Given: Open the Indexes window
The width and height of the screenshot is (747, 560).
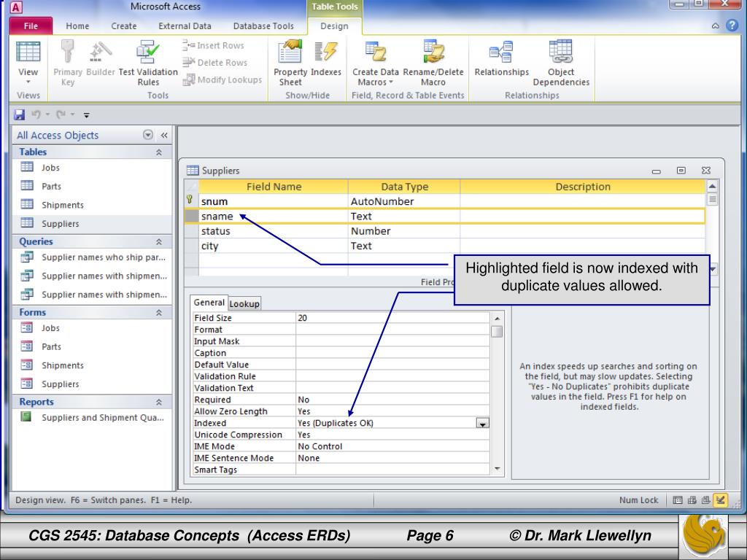Looking at the screenshot, I should [326, 59].
